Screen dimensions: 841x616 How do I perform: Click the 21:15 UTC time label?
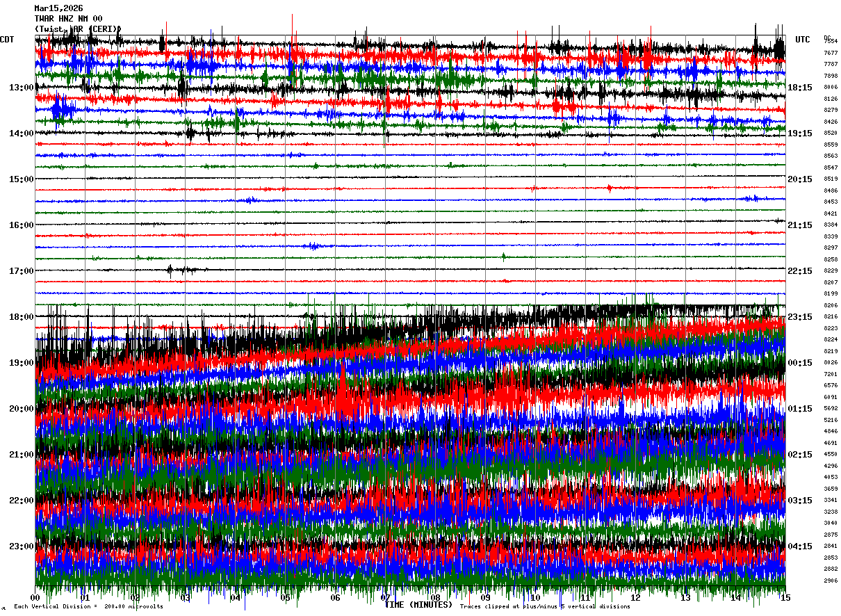click(x=800, y=225)
